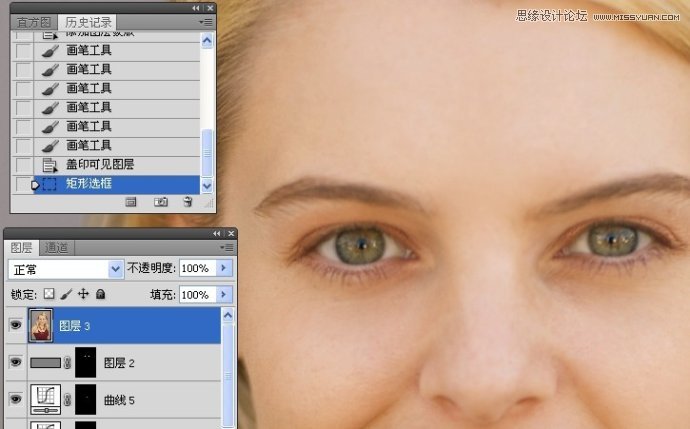This screenshot has width=690, height=429.
Task: Click the create new snapshot camera icon
Action: coord(160,202)
